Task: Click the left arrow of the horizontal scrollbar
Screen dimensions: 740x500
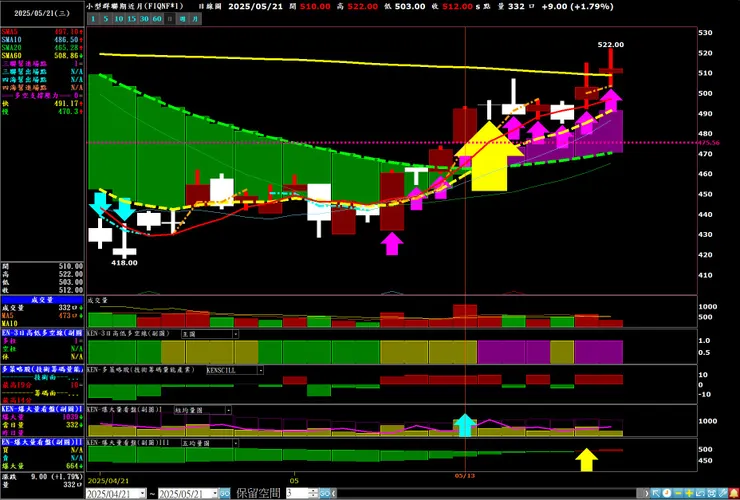Action: 335,493
